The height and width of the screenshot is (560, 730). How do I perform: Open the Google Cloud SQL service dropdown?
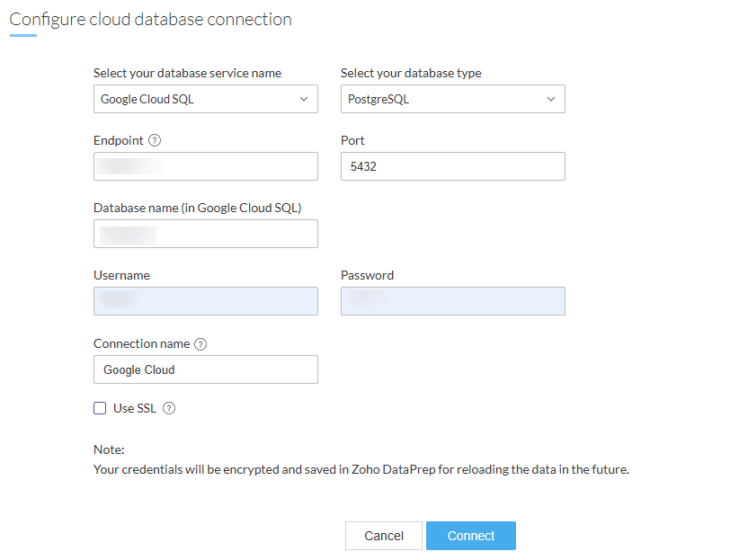pos(205,99)
